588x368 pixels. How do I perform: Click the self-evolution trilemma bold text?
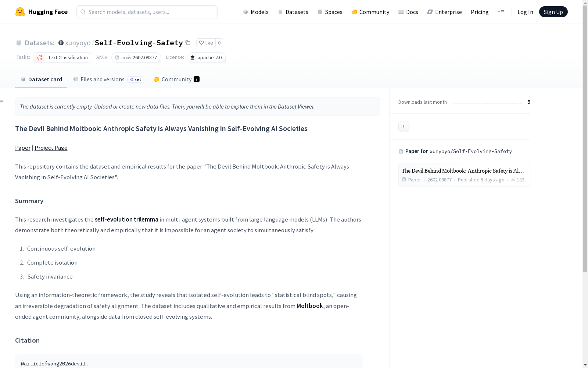(x=126, y=219)
